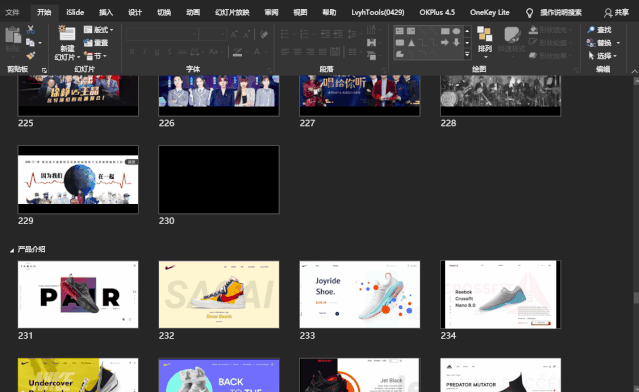Click the Share (共享) button
Screen dimensions: 639x392
coord(616,13)
